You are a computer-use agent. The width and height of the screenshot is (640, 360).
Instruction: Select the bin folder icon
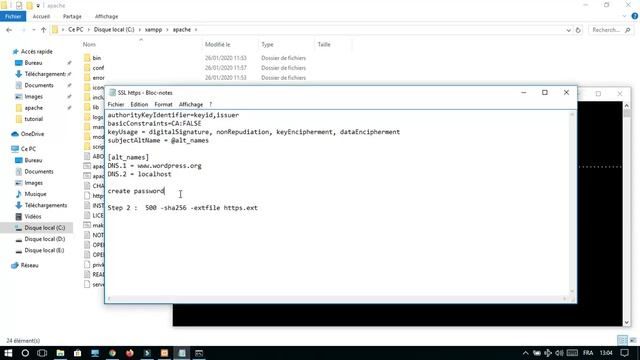(x=87, y=58)
